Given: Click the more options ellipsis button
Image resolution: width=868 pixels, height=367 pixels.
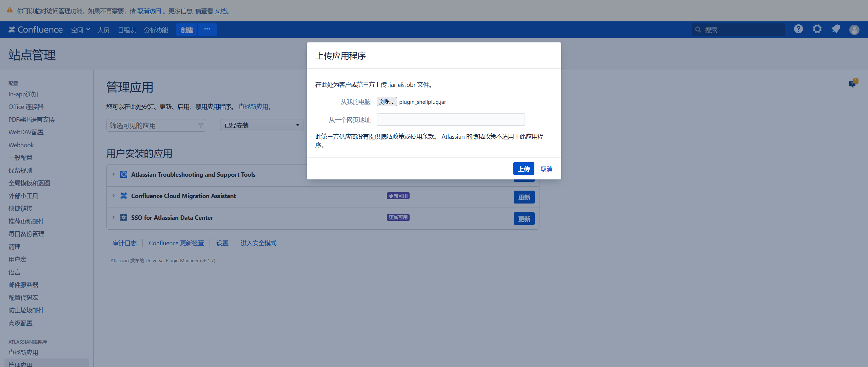Looking at the screenshot, I should pos(207,30).
